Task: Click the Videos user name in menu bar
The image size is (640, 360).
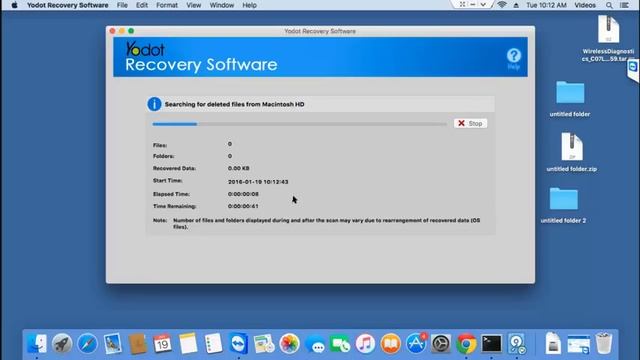Action: (x=585, y=5)
